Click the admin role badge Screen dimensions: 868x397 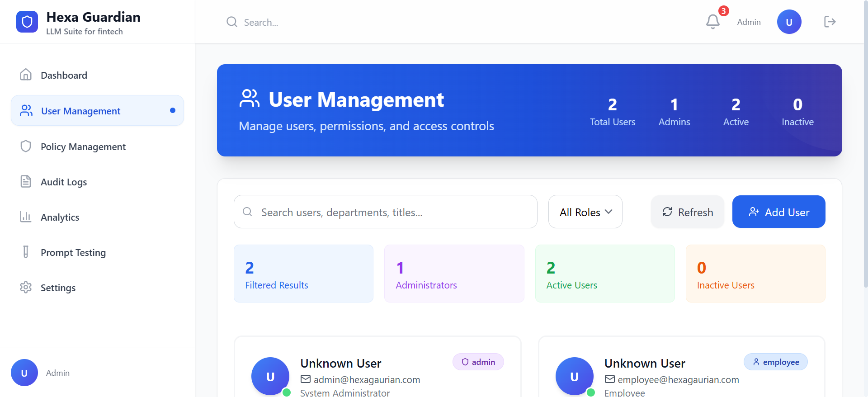coord(478,362)
